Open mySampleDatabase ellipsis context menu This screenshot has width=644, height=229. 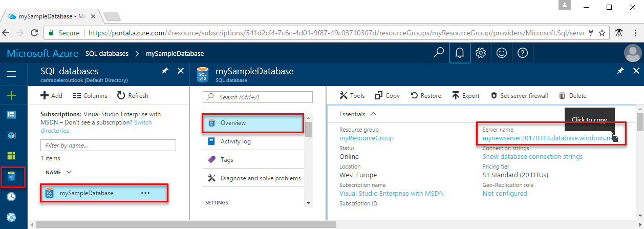(145, 193)
